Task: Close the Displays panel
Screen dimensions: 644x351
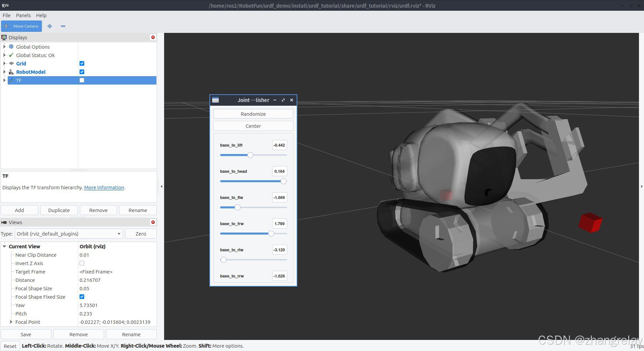Action: [153, 37]
